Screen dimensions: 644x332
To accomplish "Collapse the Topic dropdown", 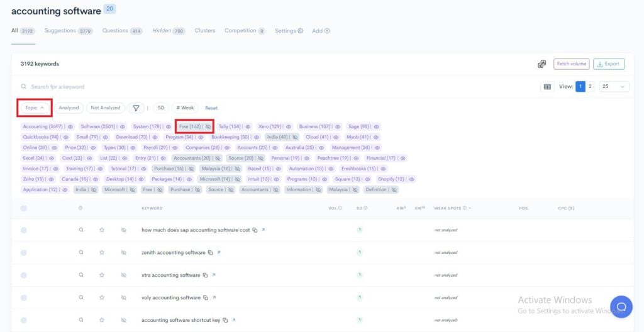I will (x=35, y=108).
